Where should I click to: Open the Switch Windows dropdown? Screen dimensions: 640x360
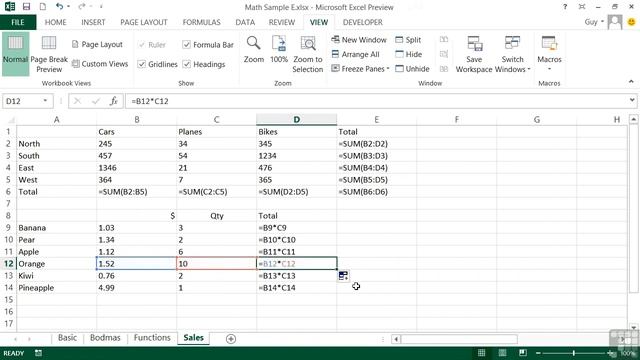click(512, 54)
